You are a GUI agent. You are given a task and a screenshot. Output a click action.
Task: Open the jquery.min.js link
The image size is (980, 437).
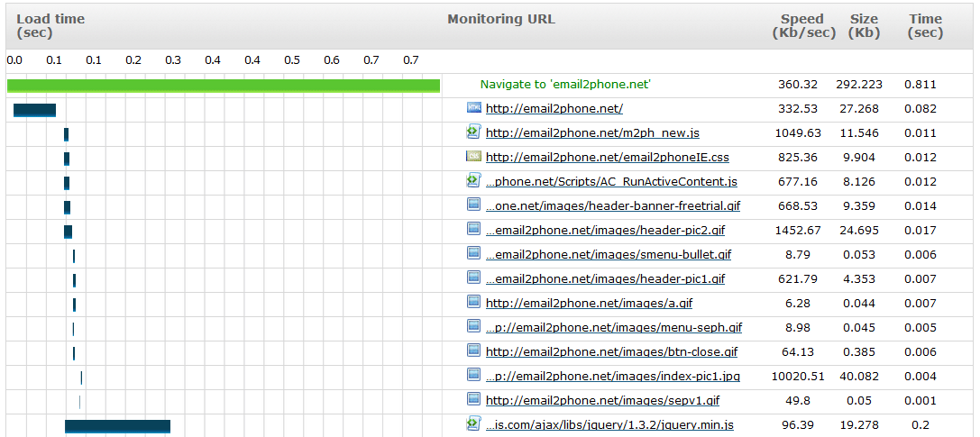[x=610, y=425]
